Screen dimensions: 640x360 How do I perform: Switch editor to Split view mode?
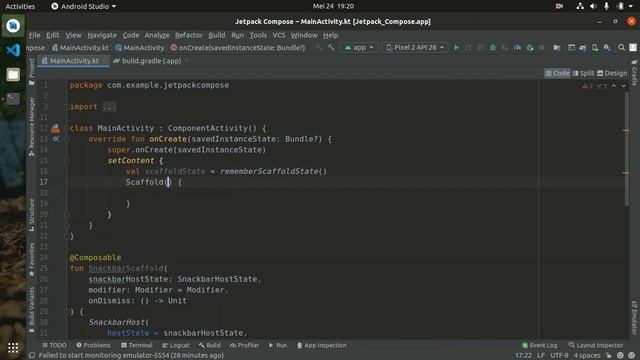point(583,73)
